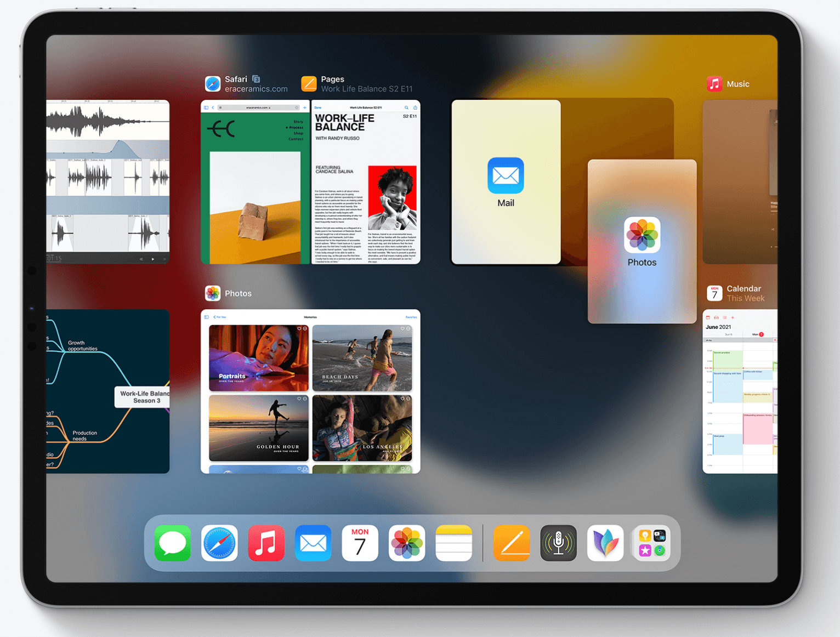Show sidebar in the Photos Memories window
The image size is (840, 637).
207,317
